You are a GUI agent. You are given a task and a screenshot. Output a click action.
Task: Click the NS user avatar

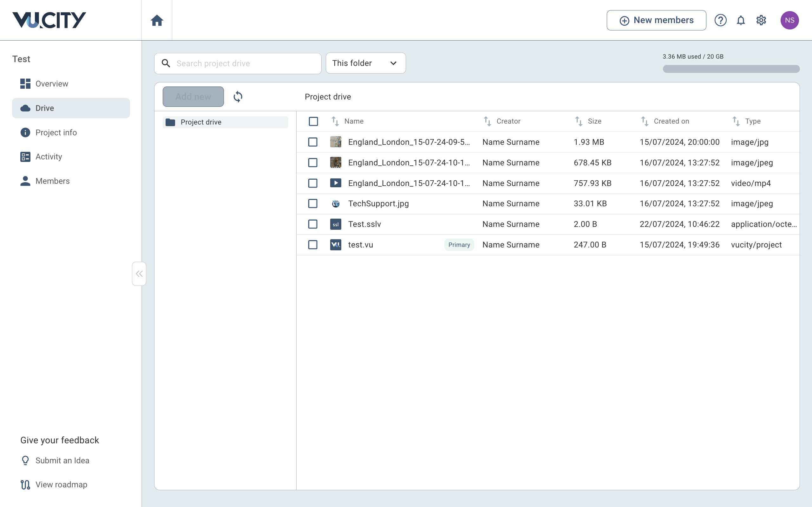tap(789, 21)
